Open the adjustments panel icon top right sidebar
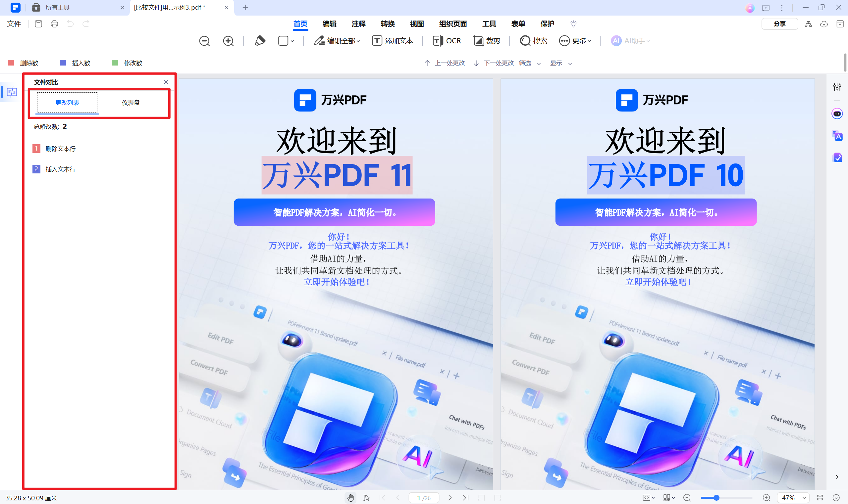This screenshot has height=504, width=848. tap(837, 87)
